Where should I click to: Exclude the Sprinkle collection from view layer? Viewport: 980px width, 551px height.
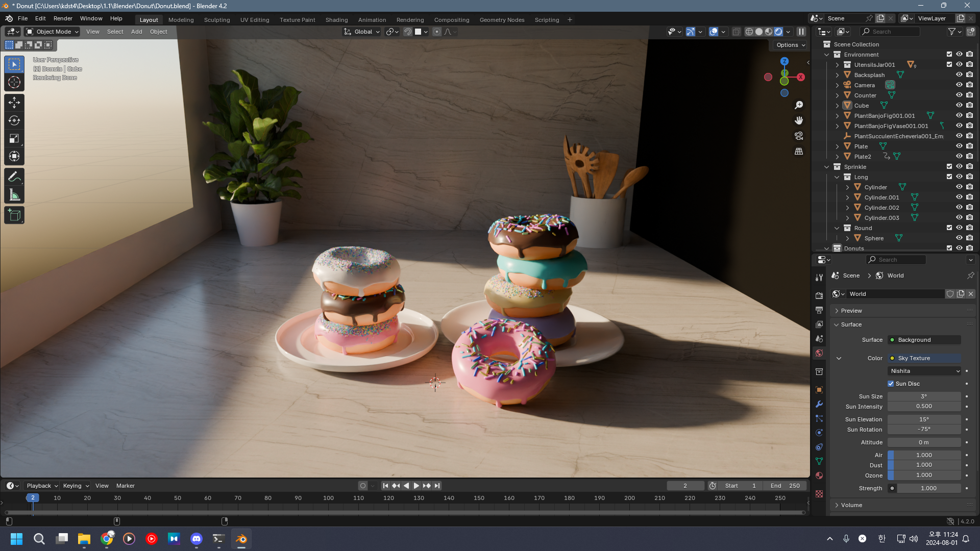pyautogui.click(x=949, y=167)
